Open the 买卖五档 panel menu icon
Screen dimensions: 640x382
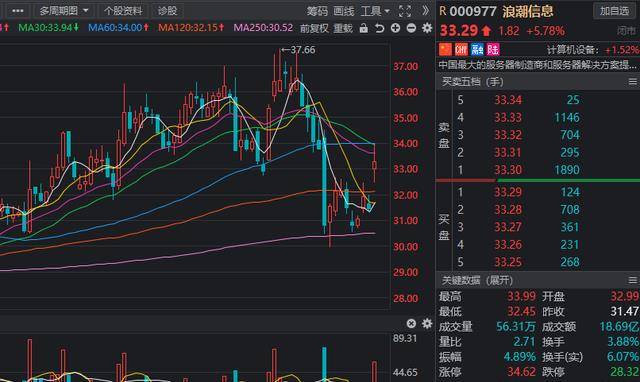[632, 82]
